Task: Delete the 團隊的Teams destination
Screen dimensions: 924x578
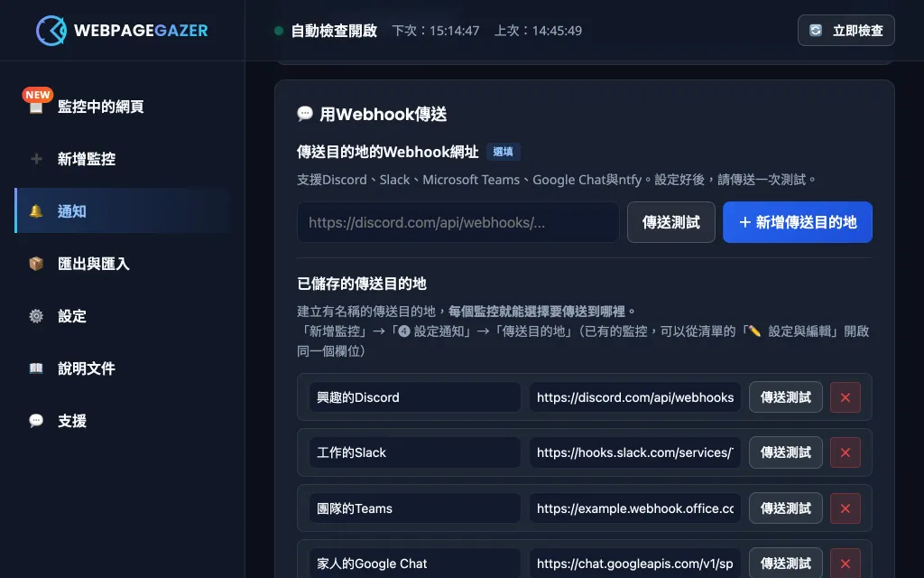Action: (x=845, y=508)
